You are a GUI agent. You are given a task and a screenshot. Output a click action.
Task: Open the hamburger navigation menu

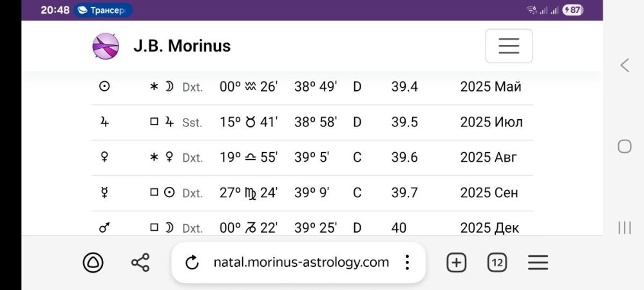(509, 46)
